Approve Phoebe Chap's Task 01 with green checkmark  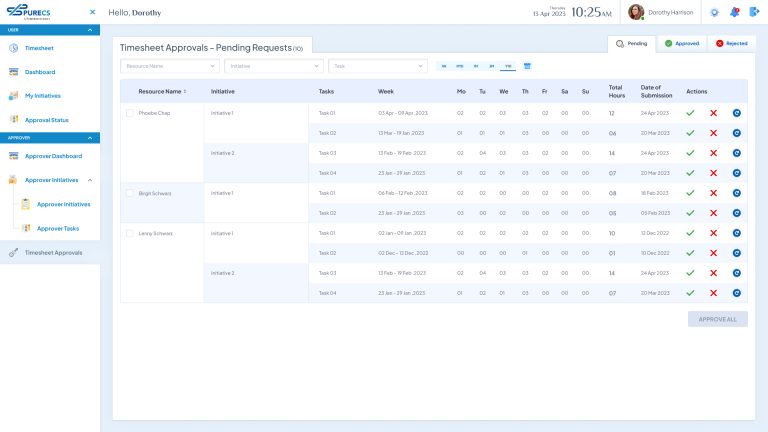(x=690, y=113)
